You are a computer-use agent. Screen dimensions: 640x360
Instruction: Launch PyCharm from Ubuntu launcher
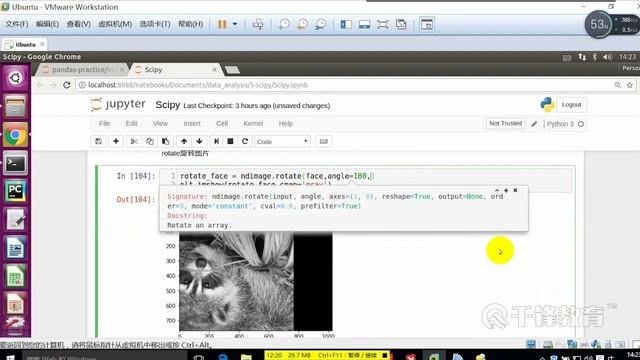[16, 191]
